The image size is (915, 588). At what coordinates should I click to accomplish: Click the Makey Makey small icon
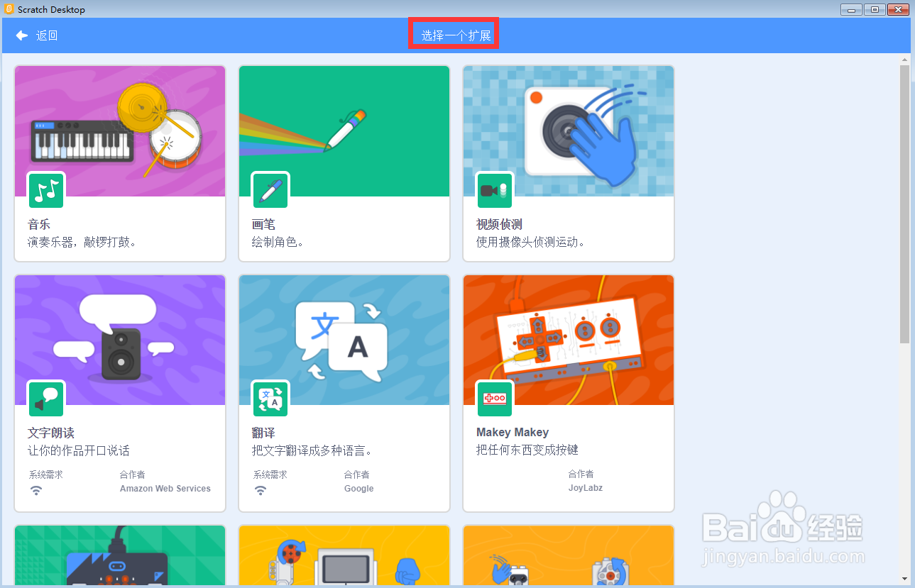495,399
